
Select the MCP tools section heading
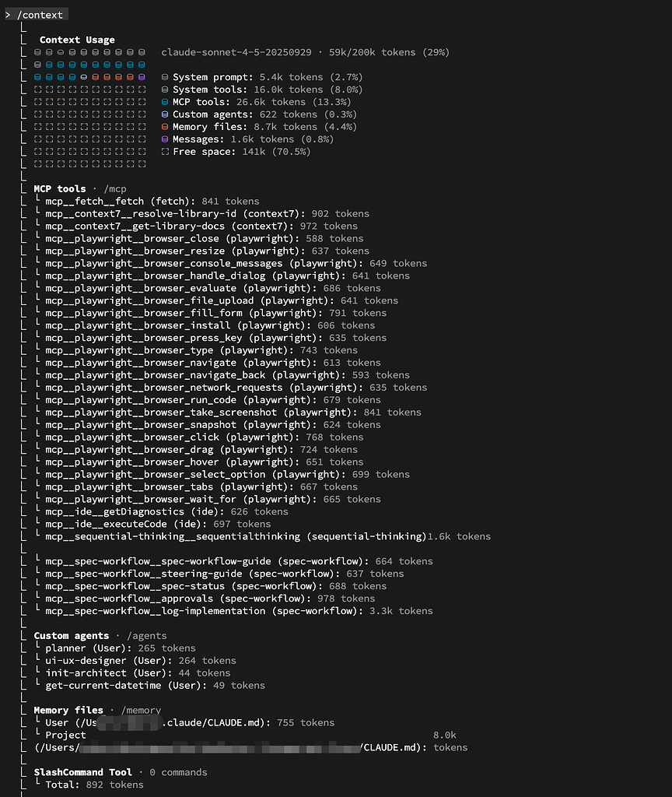tap(60, 188)
